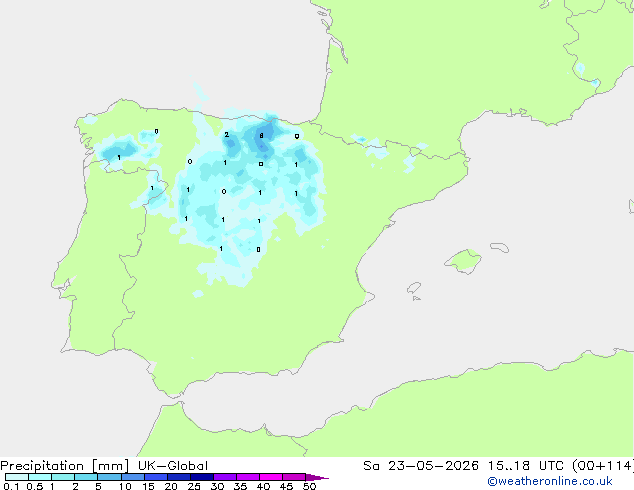The height and width of the screenshot is (490, 634).
Task: Click the '20' legend scale label
Action: click(x=171, y=486)
